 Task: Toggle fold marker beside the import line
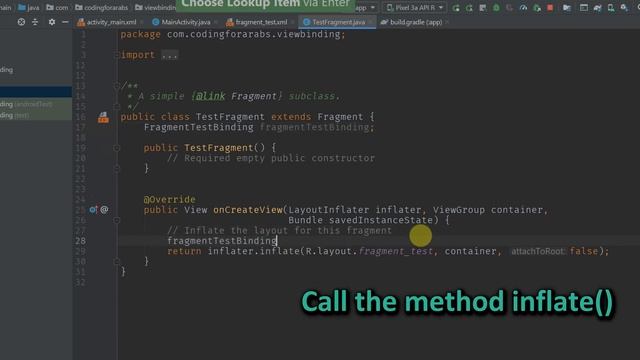tap(117, 55)
